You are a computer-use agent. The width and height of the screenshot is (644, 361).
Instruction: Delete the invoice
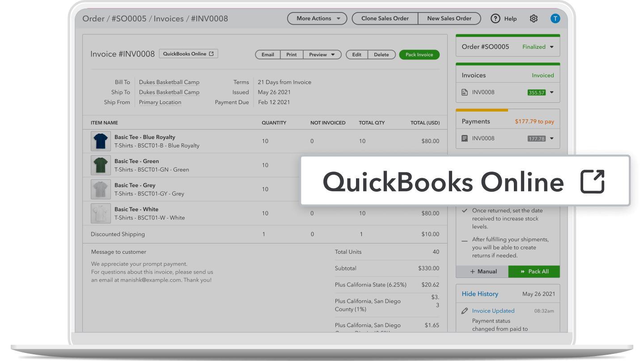coord(381,55)
